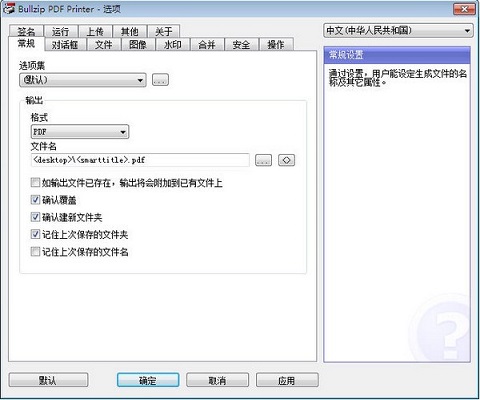Viewport: 480px width, 400px height.
Task: Open the 选项集 default dropdown
Action: [x=83, y=80]
